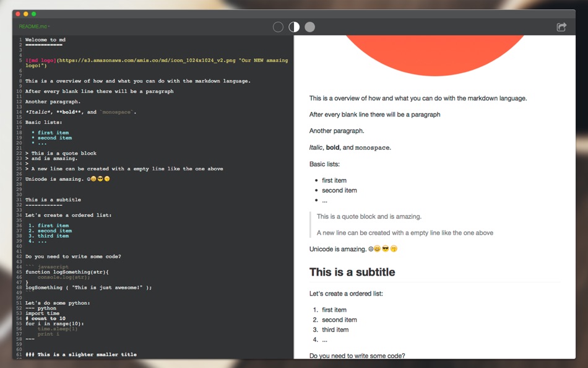This screenshot has height=368, width=588.
Task: Click 'Let's create a ordered list:' in preview
Action: point(346,294)
